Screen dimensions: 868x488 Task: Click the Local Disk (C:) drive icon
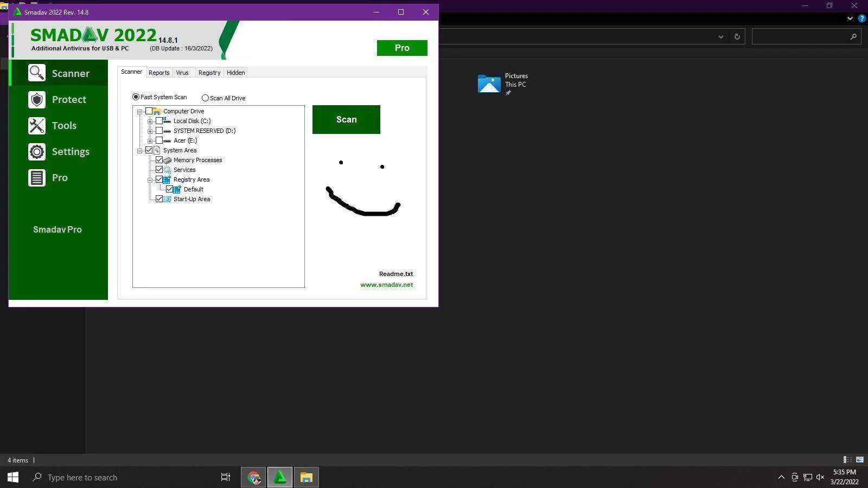click(167, 121)
